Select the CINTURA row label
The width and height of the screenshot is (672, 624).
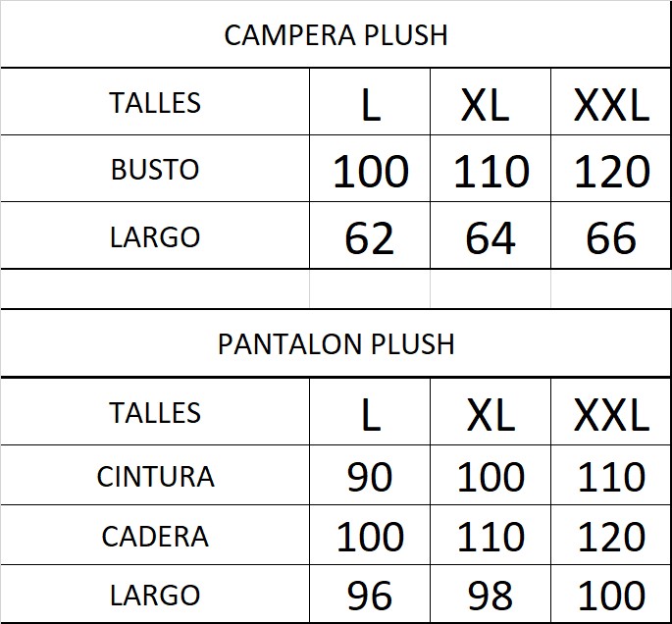tap(155, 477)
